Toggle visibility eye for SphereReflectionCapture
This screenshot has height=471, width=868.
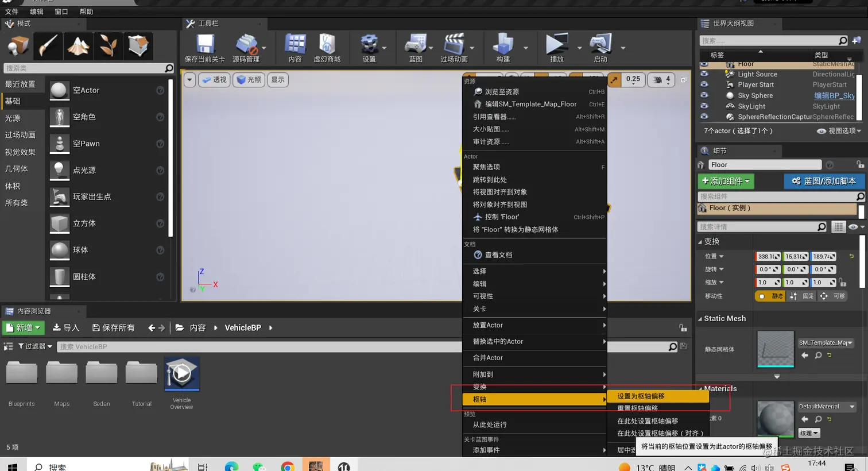[704, 117]
